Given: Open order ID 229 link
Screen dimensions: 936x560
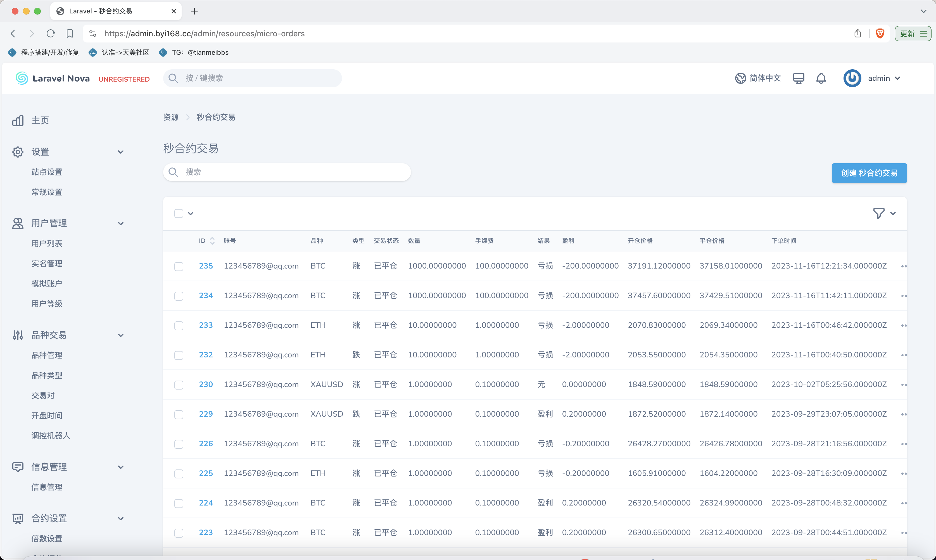Looking at the screenshot, I should tap(206, 414).
